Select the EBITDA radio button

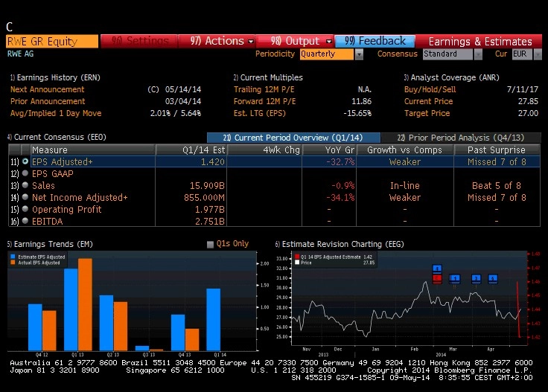tap(25, 221)
